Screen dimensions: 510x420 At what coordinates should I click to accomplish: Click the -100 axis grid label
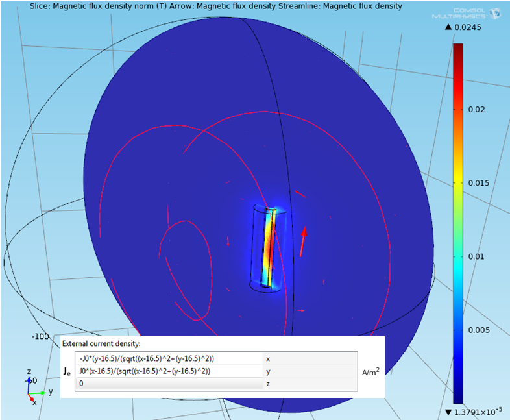pos(41,336)
